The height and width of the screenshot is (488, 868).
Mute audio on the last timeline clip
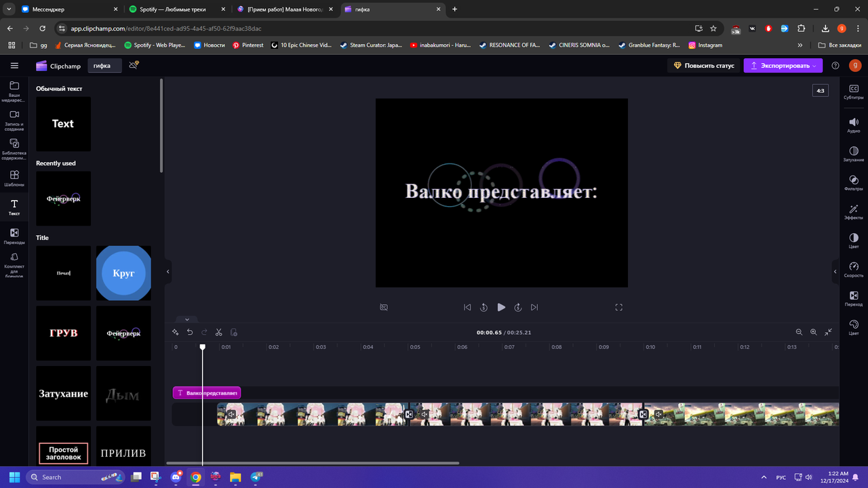(x=658, y=414)
